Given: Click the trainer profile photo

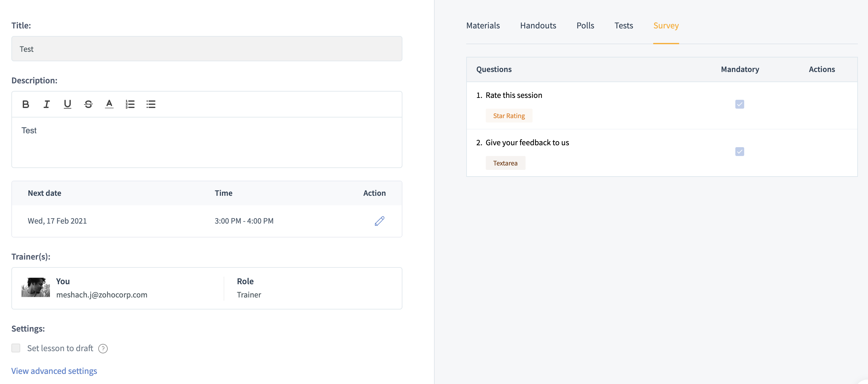Looking at the screenshot, I should coord(35,287).
